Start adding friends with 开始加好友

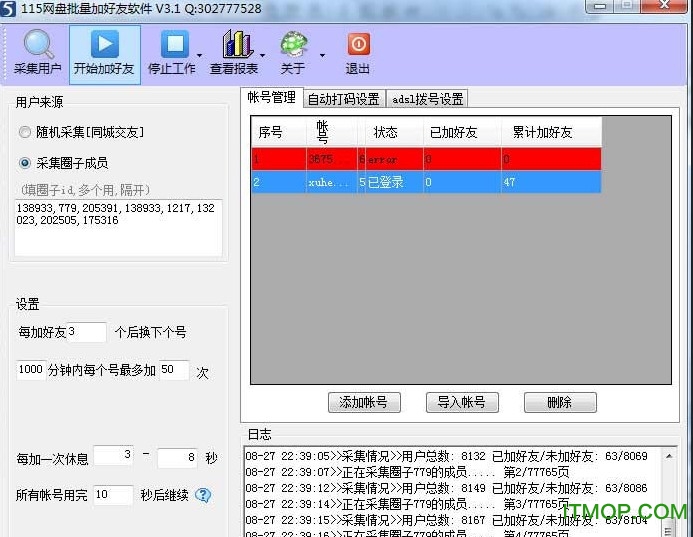104,45
